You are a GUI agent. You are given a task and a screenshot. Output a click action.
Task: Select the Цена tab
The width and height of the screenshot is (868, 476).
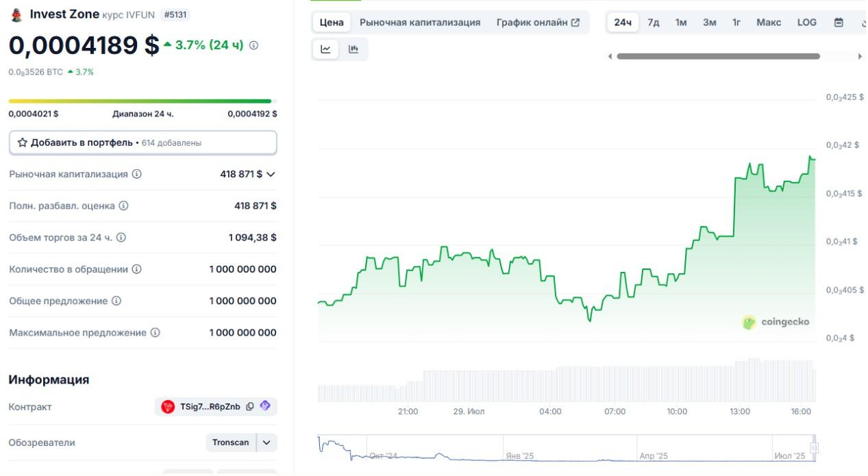coord(332,23)
